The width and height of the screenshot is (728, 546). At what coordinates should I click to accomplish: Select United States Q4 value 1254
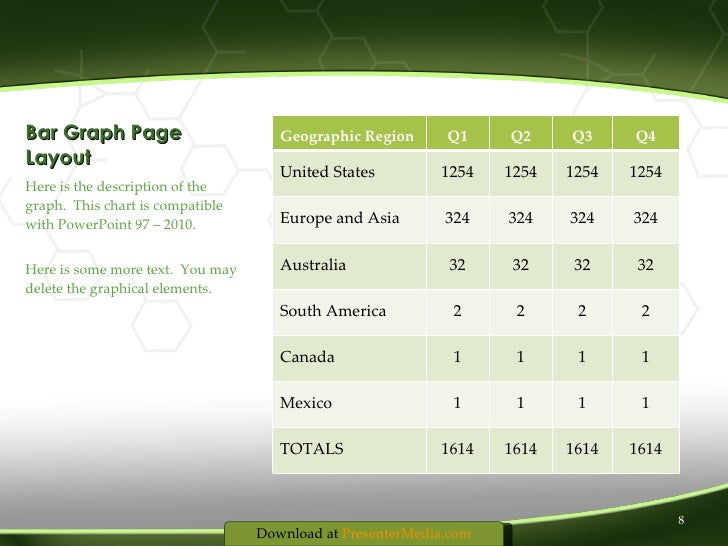coord(646,173)
